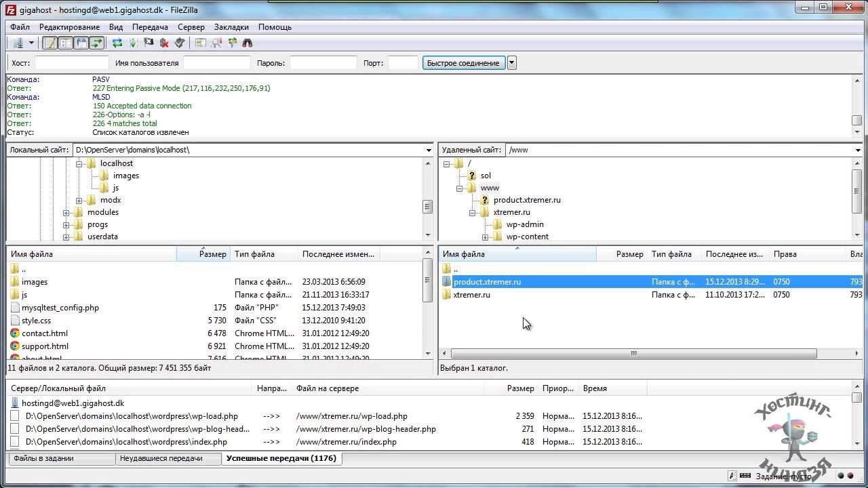
Task: Click the binoculars file search icon
Action: coord(248,43)
